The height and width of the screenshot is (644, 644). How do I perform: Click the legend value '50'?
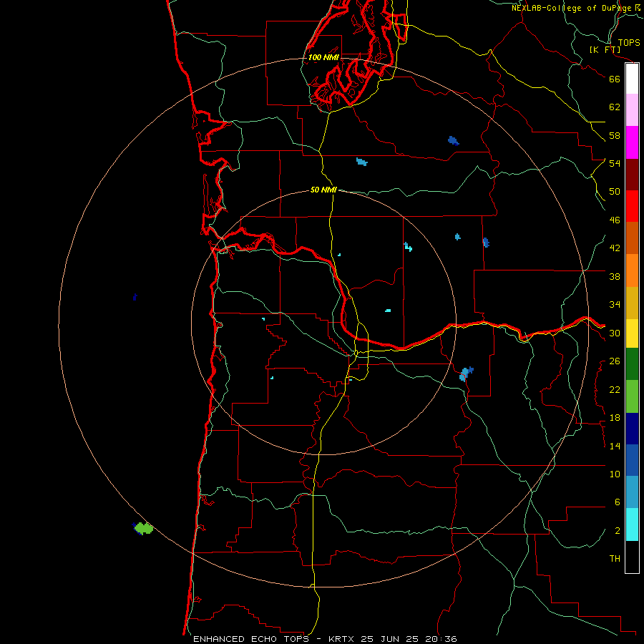pos(615,192)
